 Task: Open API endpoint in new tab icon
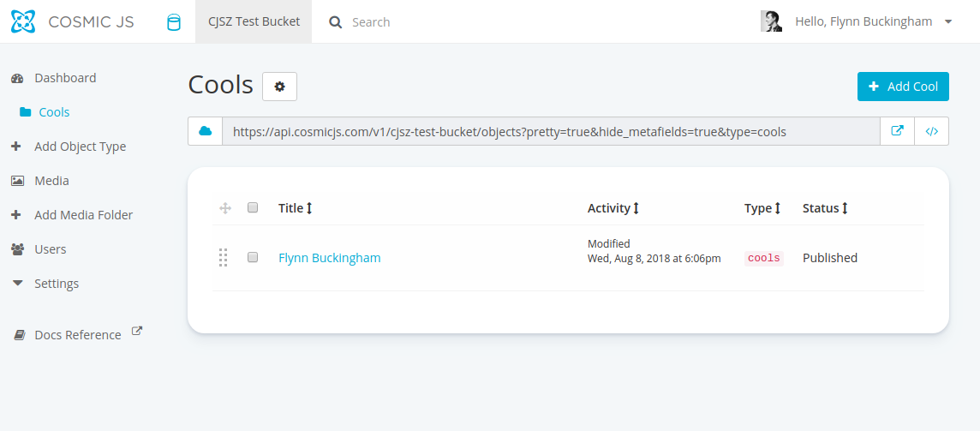(x=897, y=131)
